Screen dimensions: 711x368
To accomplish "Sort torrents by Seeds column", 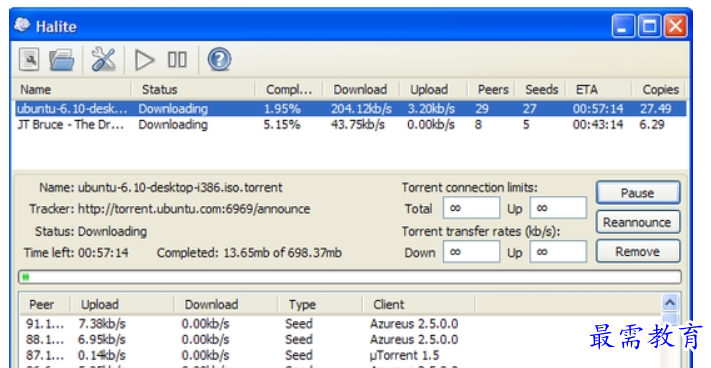I will coord(541,89).
